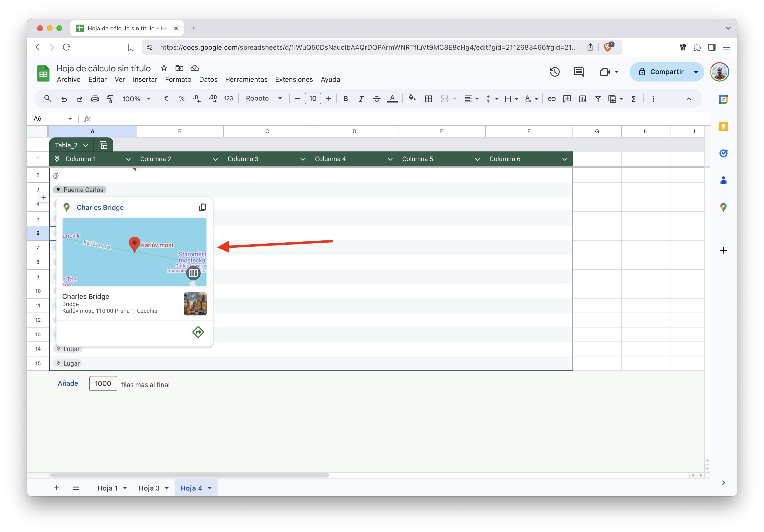764x532 pixels.
Task: Open the text rotation dropdown
Action: (531, 99)
